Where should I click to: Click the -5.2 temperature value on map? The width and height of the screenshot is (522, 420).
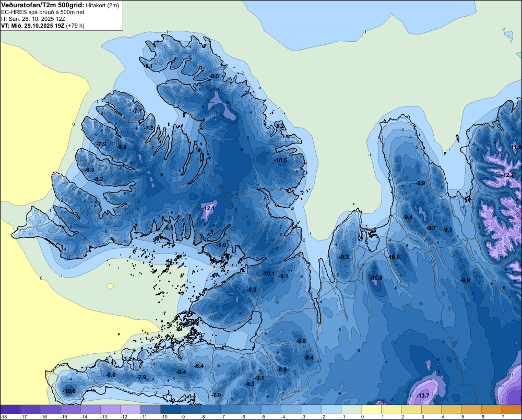pyautogui.click(x=281, y=126)
